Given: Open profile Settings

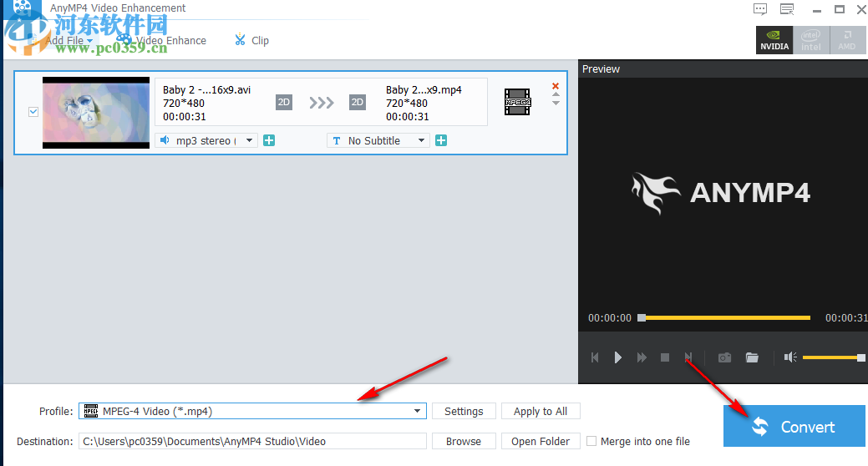Looking at the screenshot, I should coord(464,411).
